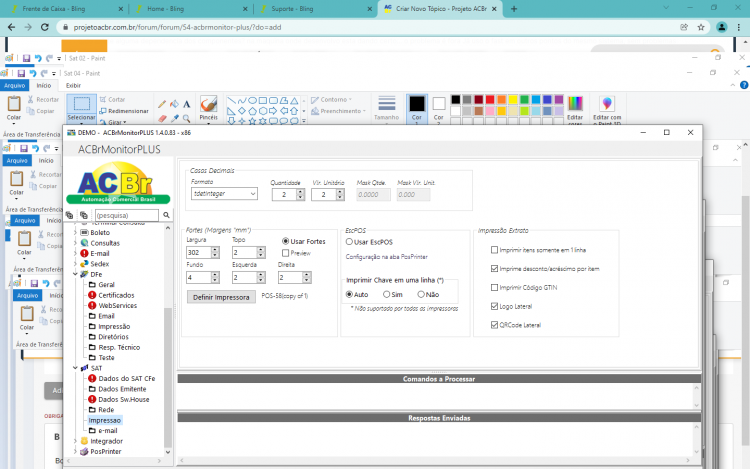Image resolution: width=750 pixels, height=469 pixels.
Task: Click the Selecionar selection tool
Action: point(81,109)
